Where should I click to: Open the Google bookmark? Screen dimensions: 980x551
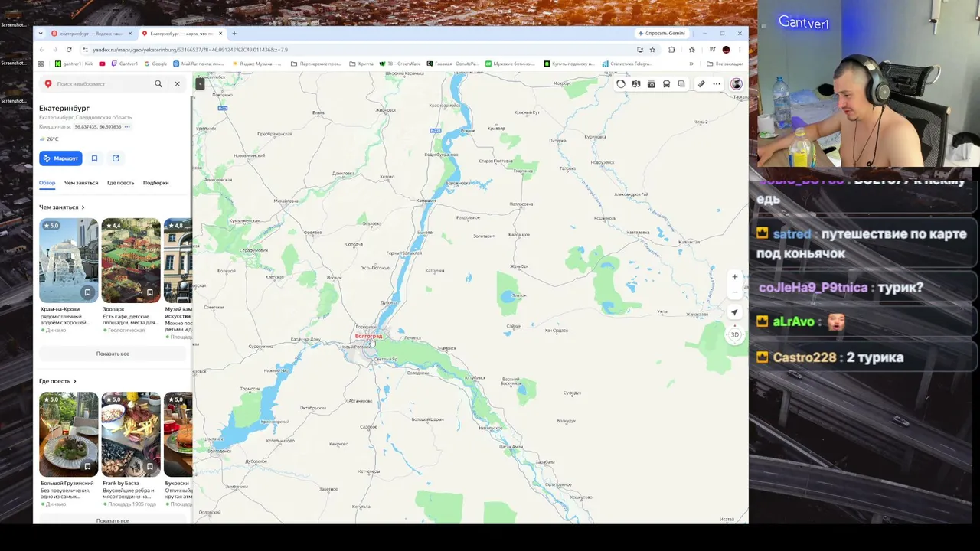point(155,64)
